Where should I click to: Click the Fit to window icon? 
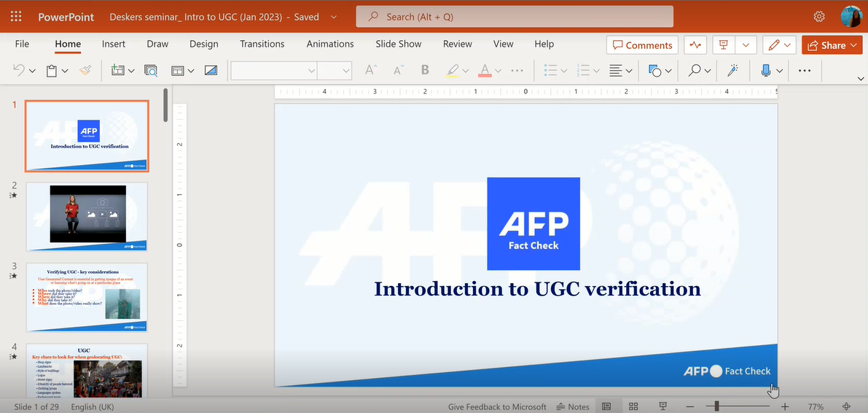click(846, 406)
